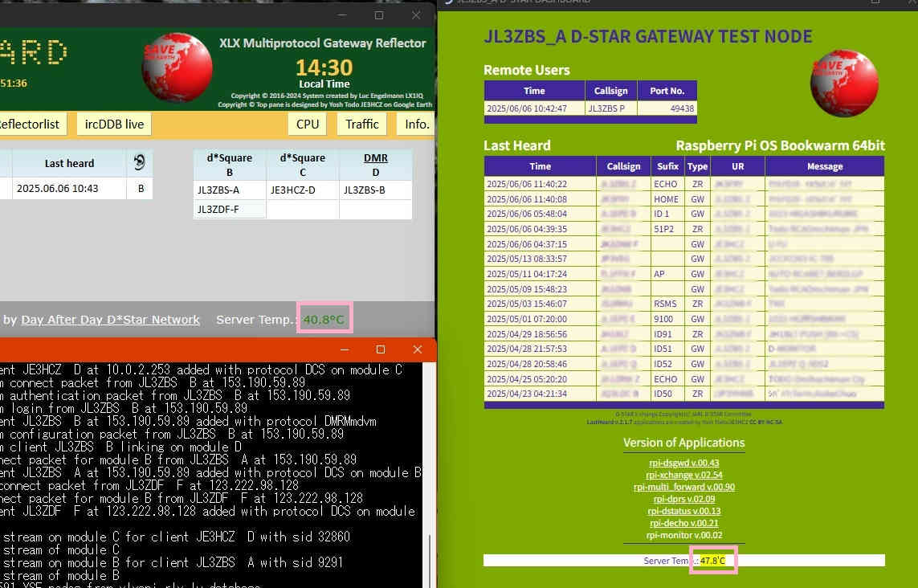Open the Reflectorlist tab
Screen dimensions: 918x588
point(30,124)
